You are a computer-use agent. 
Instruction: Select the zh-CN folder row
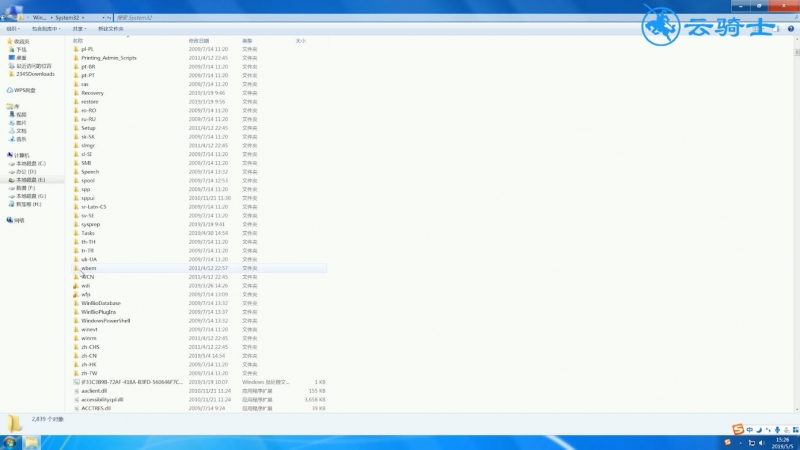coord(199,356)
